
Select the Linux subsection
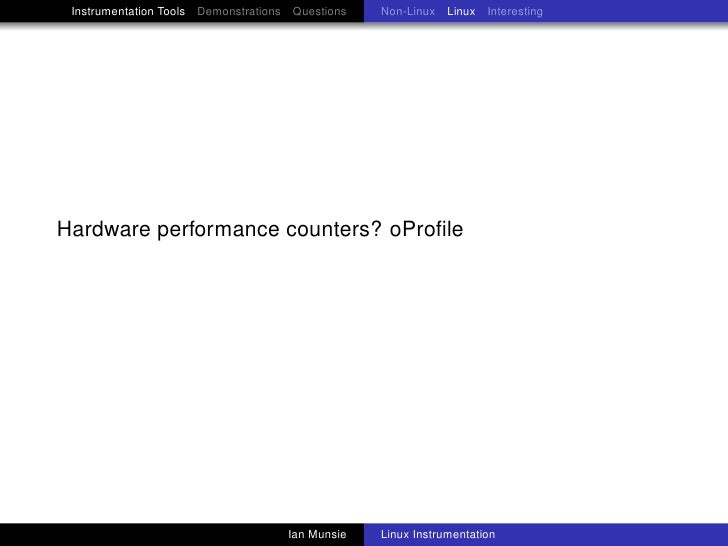[461, 11]
